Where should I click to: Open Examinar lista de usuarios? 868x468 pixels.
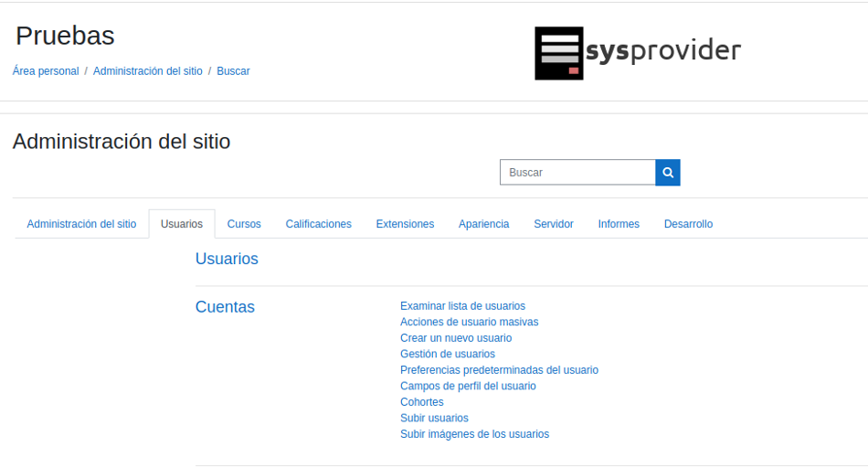(x=462, y=306)
